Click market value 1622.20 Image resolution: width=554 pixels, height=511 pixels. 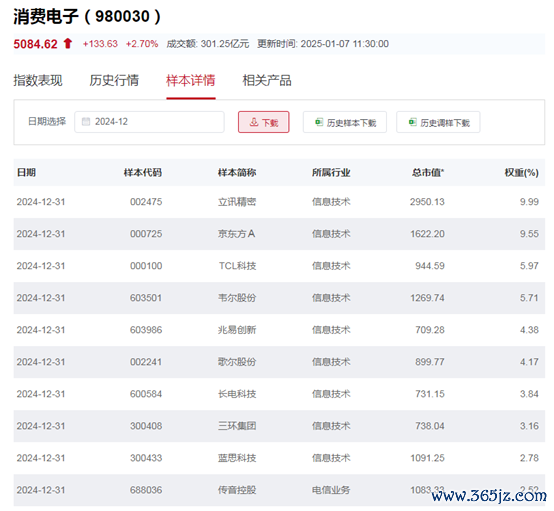pos(427,234)
